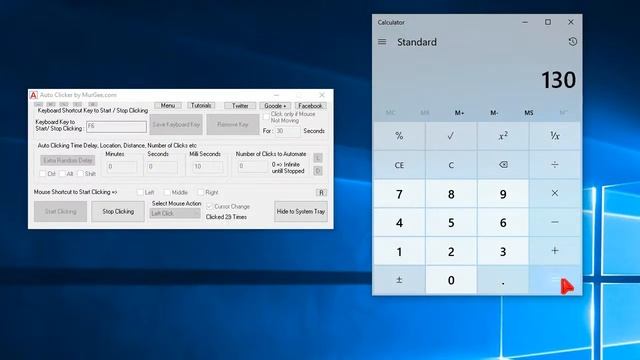
Task: Click Stop Clicking button
Action: click(x=118, y=211)
